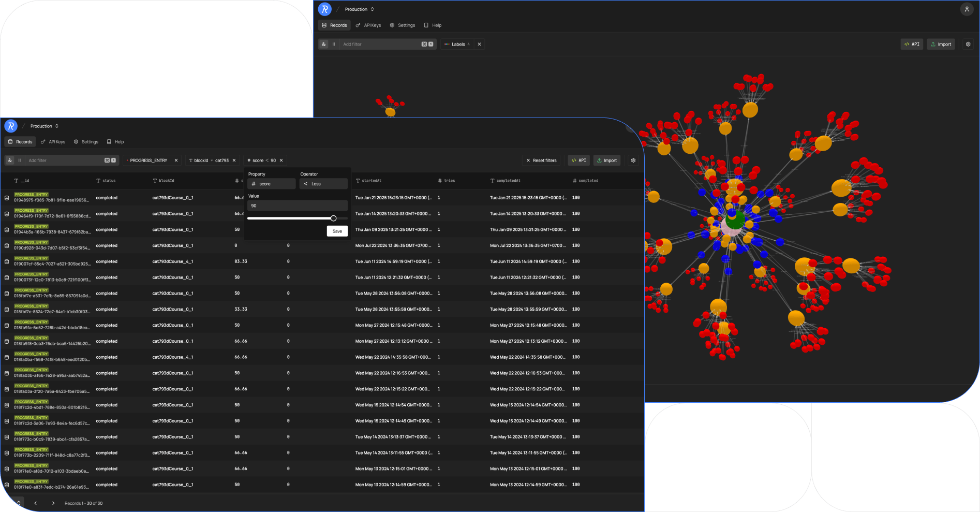Open API Keys tab in table window
Viewport: 980px width, 512px height.
pyautogui.click(x=53, y=142)
